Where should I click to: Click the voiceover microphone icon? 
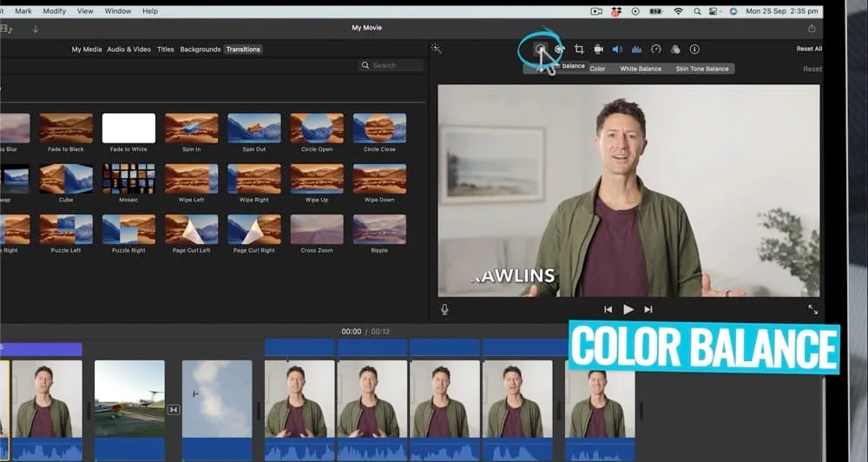[444, 309]
